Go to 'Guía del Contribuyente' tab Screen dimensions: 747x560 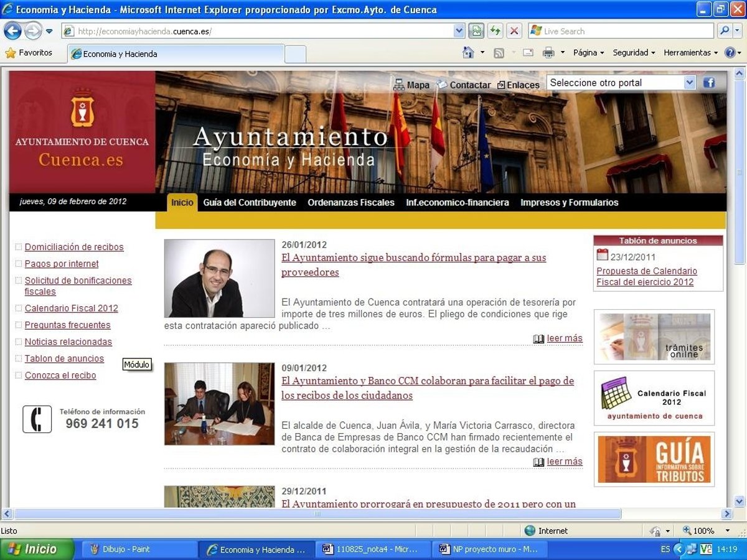click(250, 202)
